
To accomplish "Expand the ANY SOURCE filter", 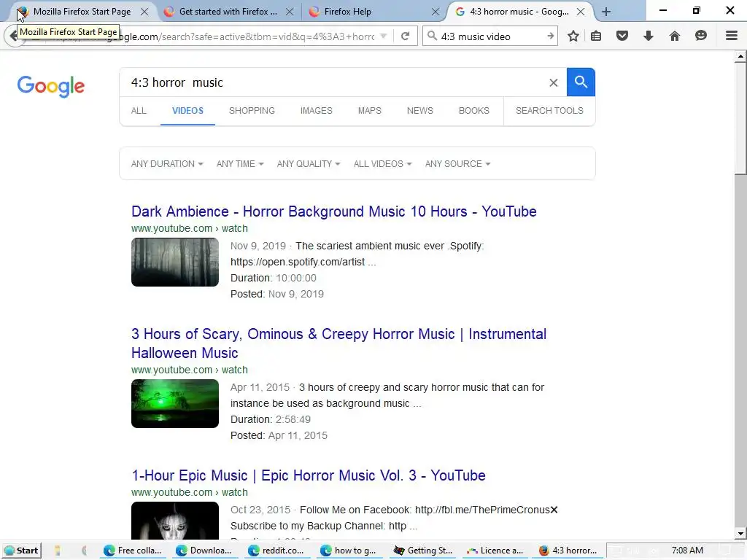I will coord(458,164).
